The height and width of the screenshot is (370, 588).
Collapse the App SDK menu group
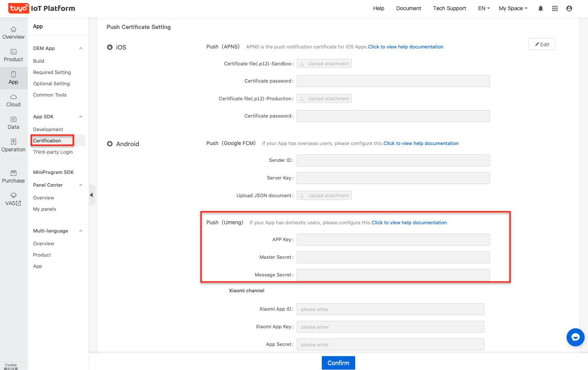81,117
